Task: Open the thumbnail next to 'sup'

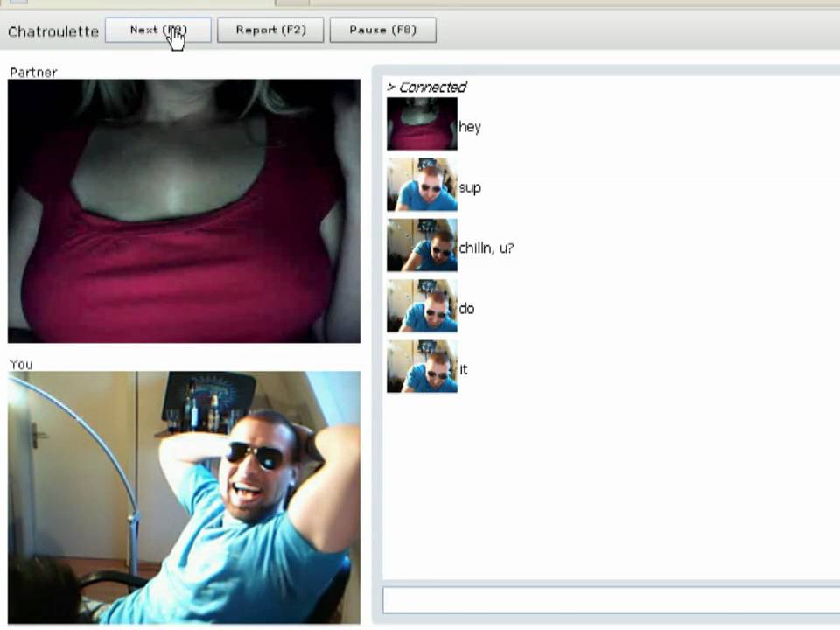Action: (x=422, y=185)
